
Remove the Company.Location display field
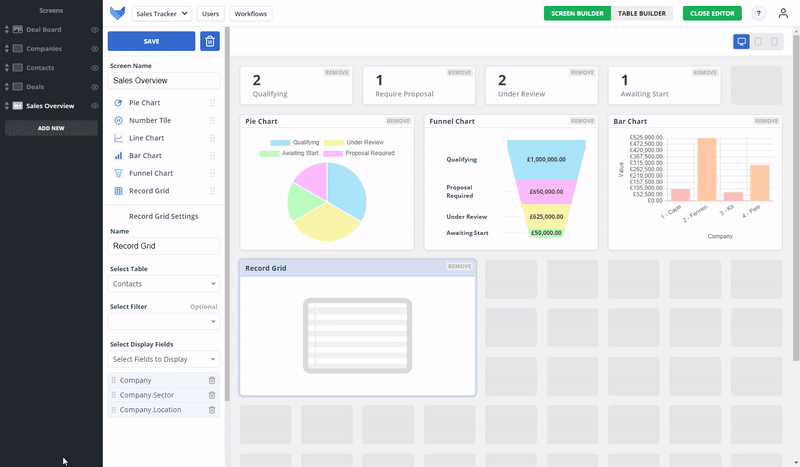(212, 410)
